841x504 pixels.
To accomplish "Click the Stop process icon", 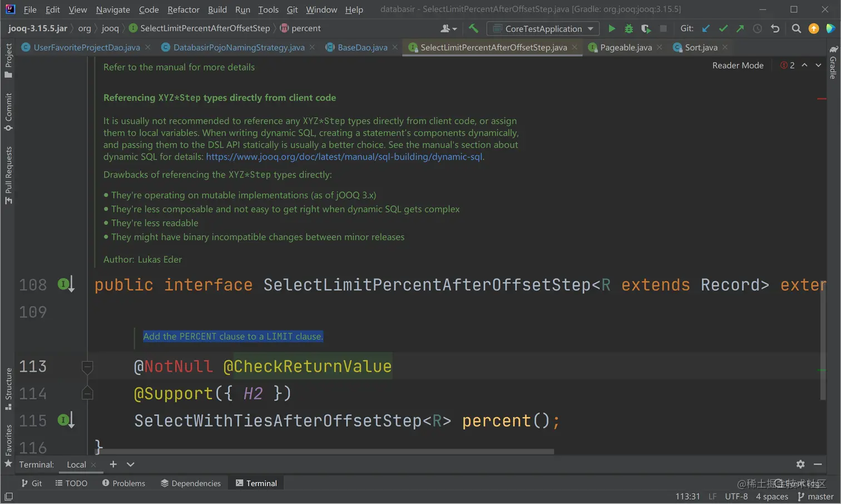I will tap(663, 28).
